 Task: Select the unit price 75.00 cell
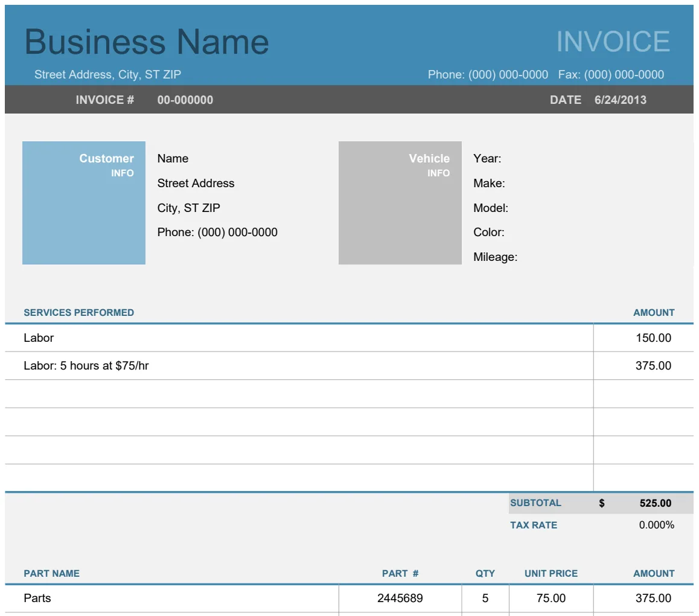click(x=551, y=598)
